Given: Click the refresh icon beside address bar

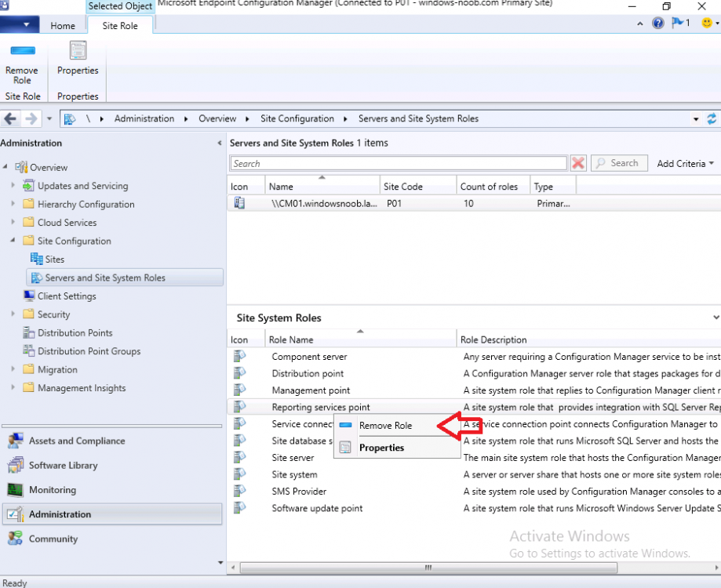Looking at the screenshot, I should tap(712, 119).
